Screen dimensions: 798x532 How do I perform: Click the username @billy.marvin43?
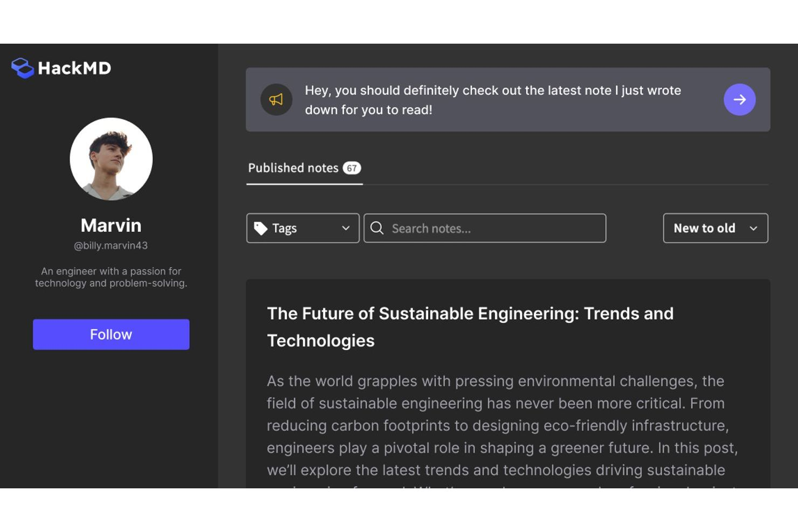111,245
